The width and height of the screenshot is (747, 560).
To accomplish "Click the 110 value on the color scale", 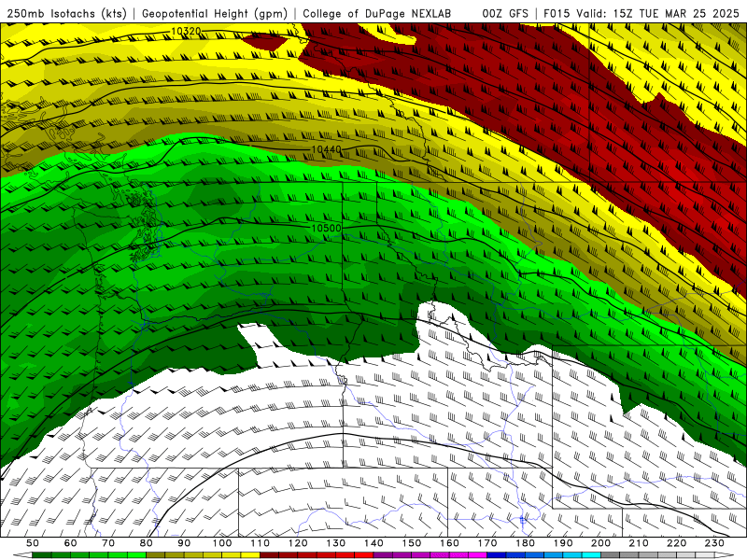I will pos(261,543).
